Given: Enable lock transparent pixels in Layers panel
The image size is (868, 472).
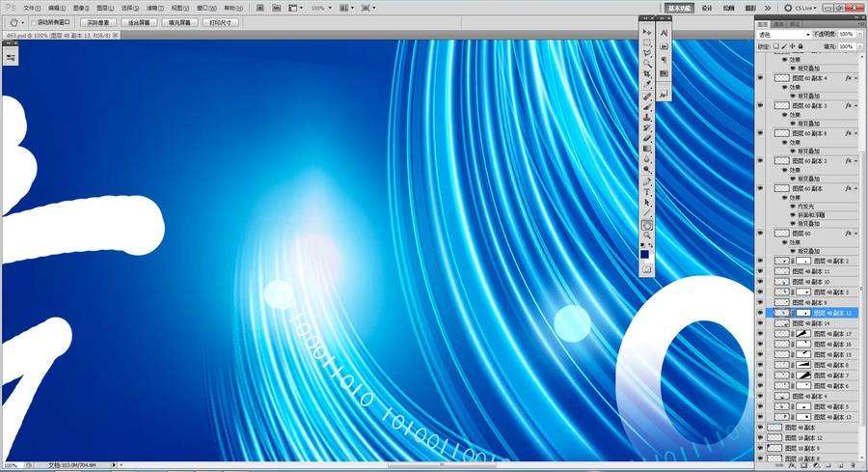Looking at the screenshot, I should (x=776, y=46).
